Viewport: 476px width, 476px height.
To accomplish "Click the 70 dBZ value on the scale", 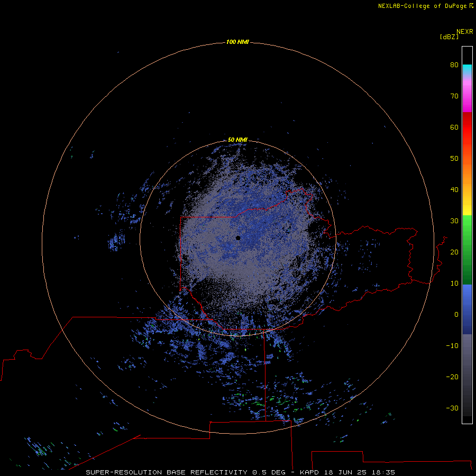I will coord(454,96).
